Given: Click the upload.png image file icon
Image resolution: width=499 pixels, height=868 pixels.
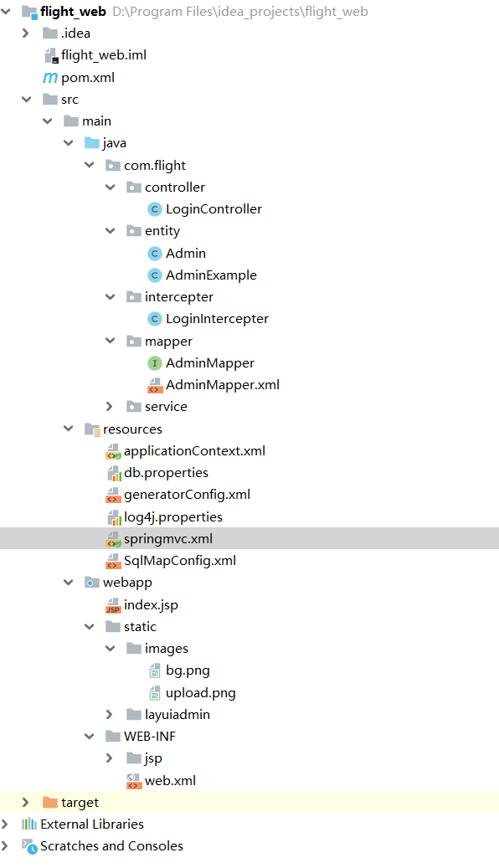Looking at the screenshot, I should (155, 693).
